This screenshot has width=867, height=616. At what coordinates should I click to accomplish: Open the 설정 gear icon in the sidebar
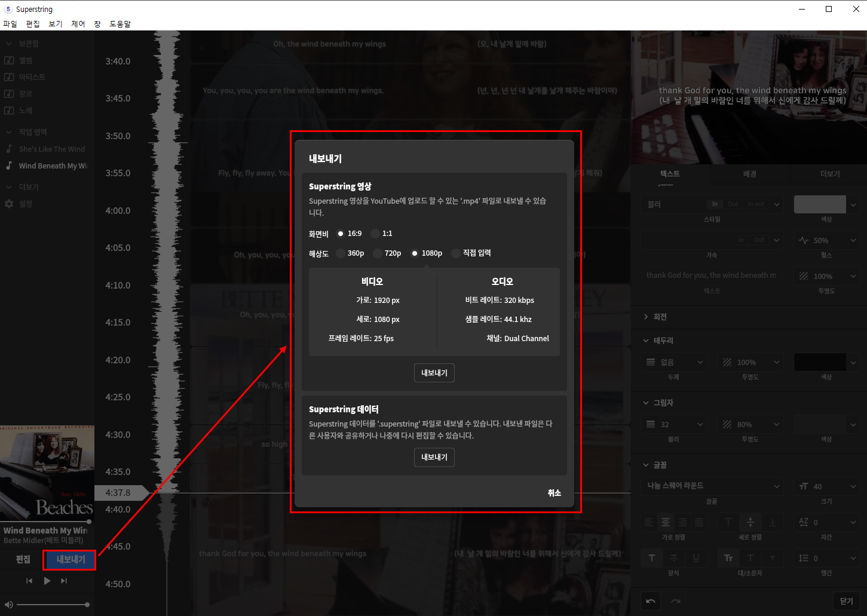click(x=9, y=204)
